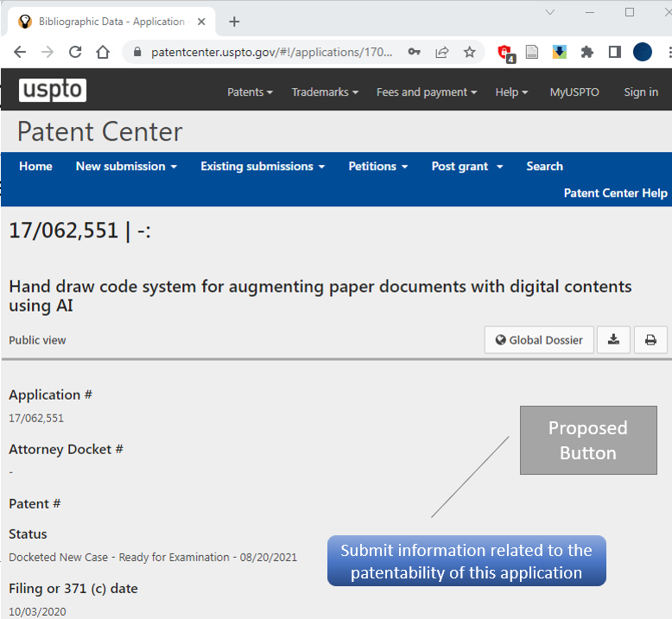The height and width of the screenshot is (619, 672).
Task: Click the print icon button
Action: tap(650, 340)
